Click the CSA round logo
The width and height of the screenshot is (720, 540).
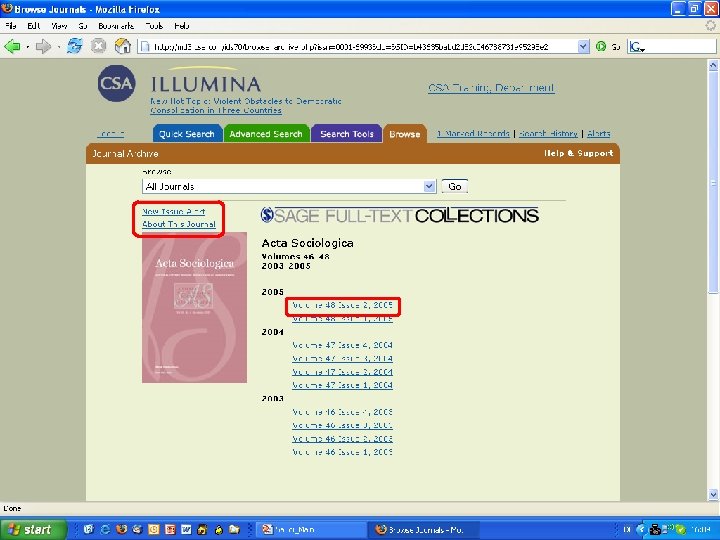coord(116,84)
